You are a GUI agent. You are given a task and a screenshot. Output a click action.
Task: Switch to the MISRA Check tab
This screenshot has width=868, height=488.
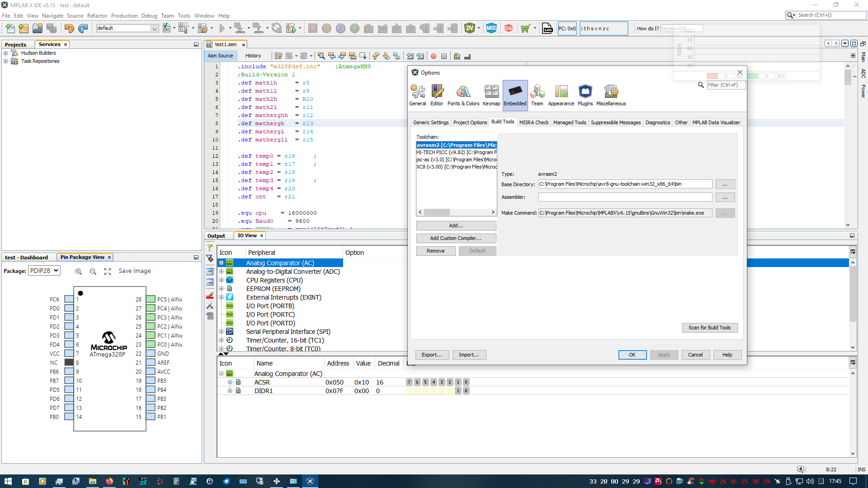point(534,122)
